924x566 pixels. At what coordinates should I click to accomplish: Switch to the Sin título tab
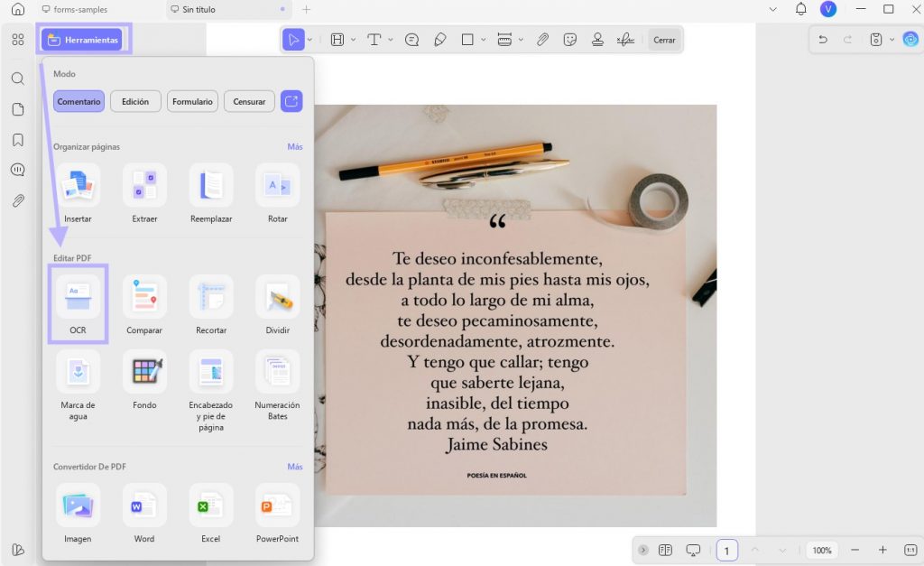228,9
